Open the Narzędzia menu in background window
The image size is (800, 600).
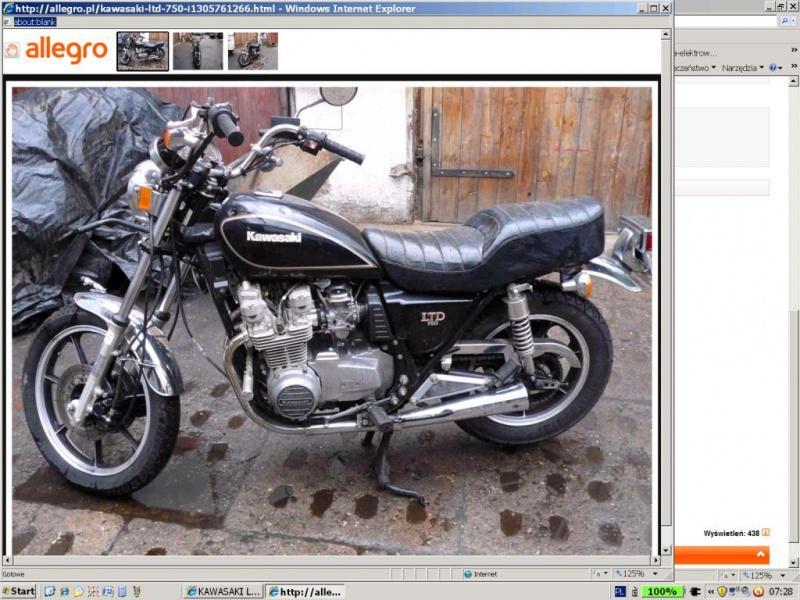[743, 68]
